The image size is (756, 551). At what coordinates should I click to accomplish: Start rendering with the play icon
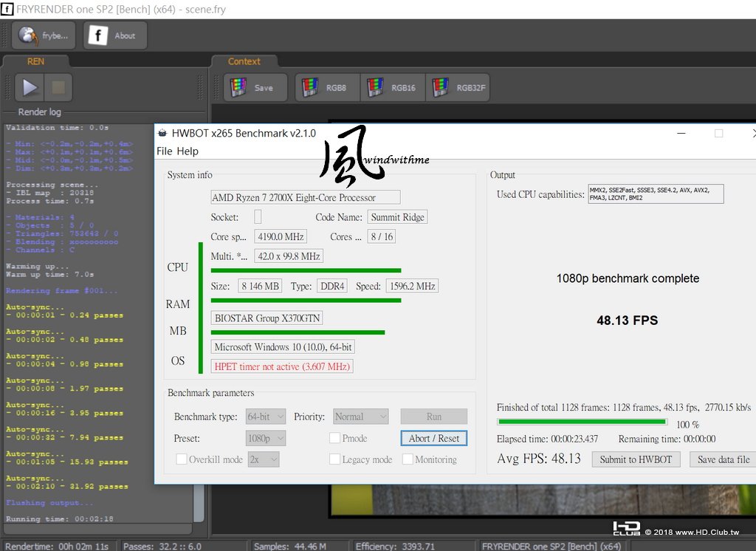30,88
